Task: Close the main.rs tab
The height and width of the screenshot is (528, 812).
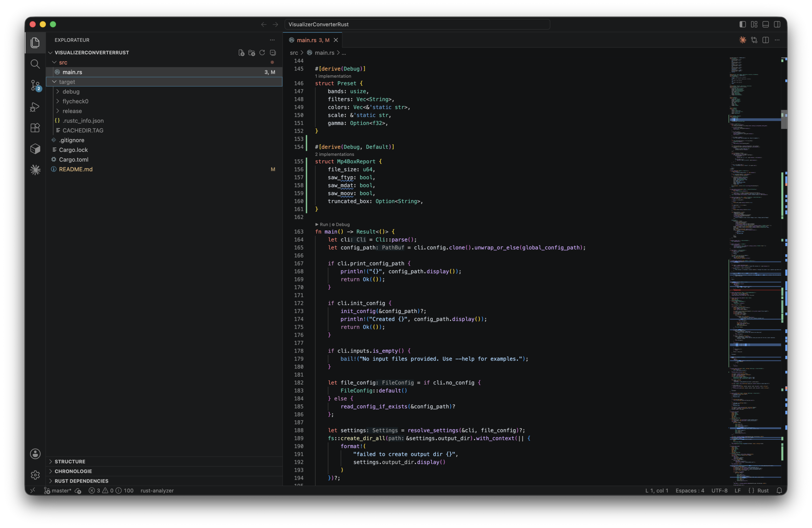Action: pyautogui.click(x=336, y=40)
